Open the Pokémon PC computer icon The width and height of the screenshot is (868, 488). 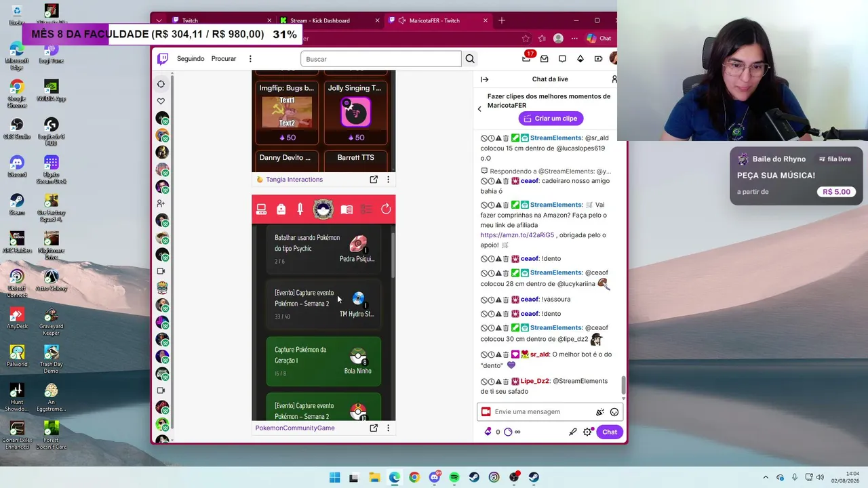click(x=262, y=209)
